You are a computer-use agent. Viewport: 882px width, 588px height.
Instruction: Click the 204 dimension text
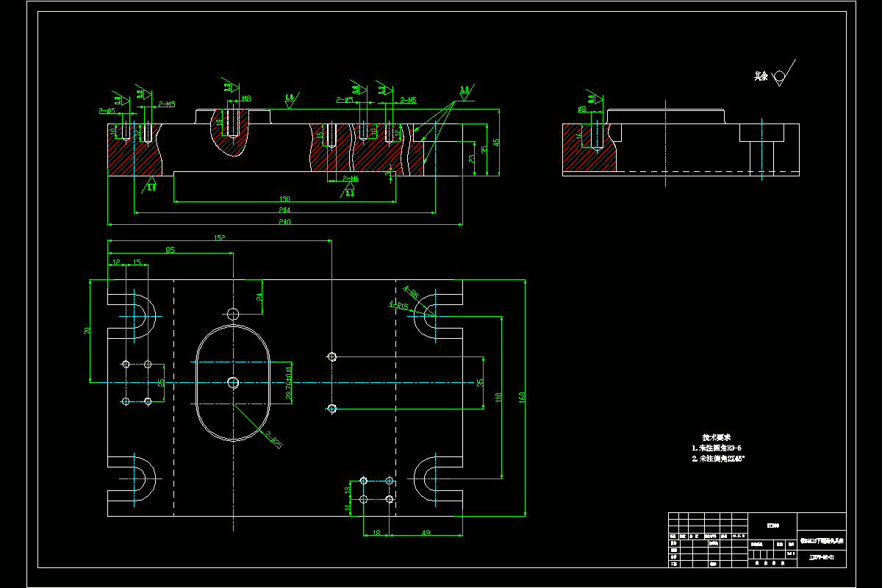tap(284, 209)
